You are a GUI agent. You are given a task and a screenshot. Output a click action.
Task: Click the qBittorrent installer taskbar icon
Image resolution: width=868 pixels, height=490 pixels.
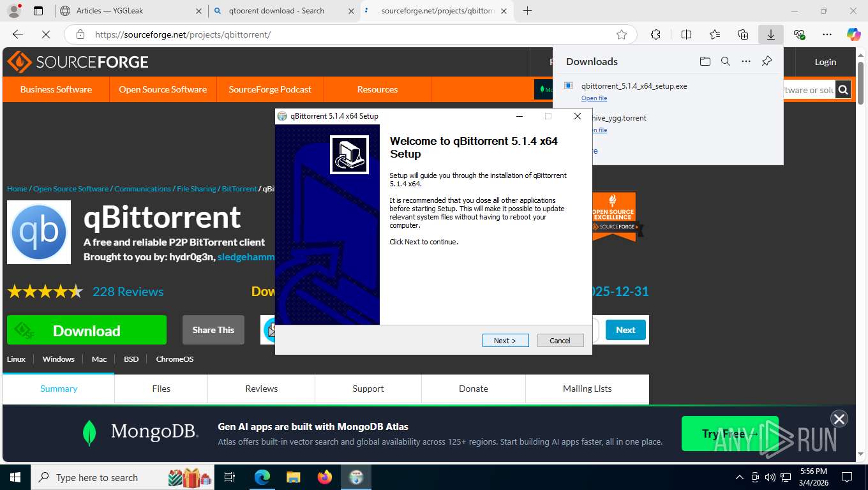click(x=356, y=477)
